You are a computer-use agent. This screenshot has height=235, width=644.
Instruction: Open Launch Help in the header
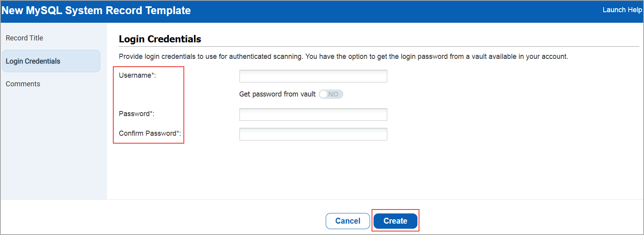622,10
